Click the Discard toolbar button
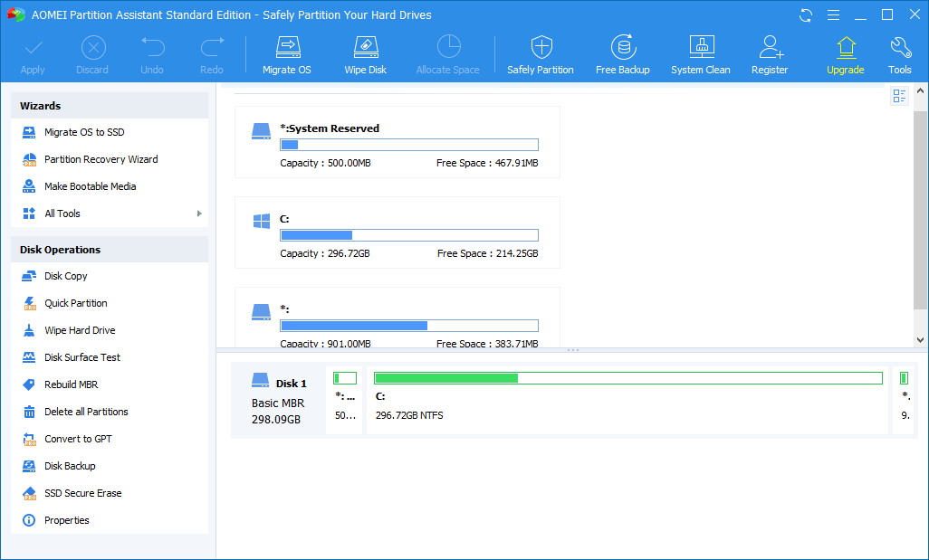 click(x=92, y=56)
